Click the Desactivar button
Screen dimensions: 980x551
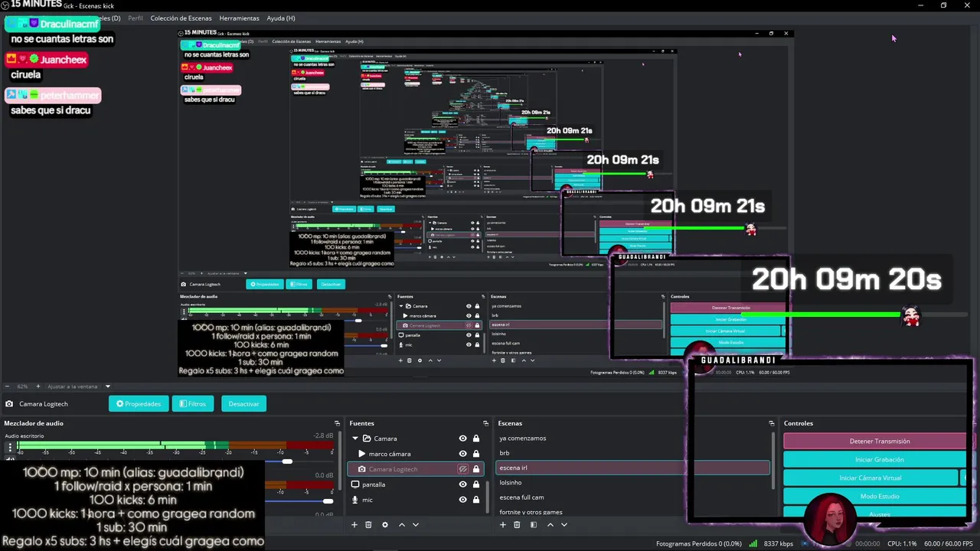pyautogui.click(x=243, y=404)
